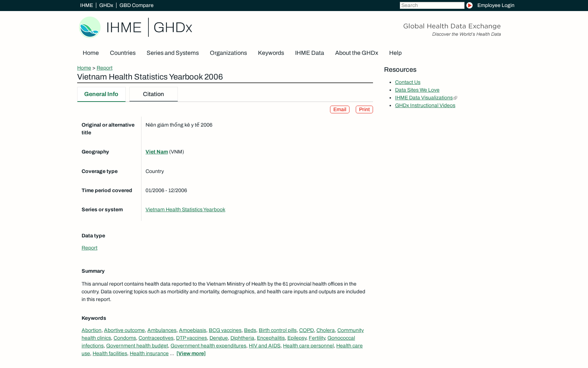The image size is (588, 368).
Task: Click the Fertility keyword link
Action: click(x=317, y=338)
